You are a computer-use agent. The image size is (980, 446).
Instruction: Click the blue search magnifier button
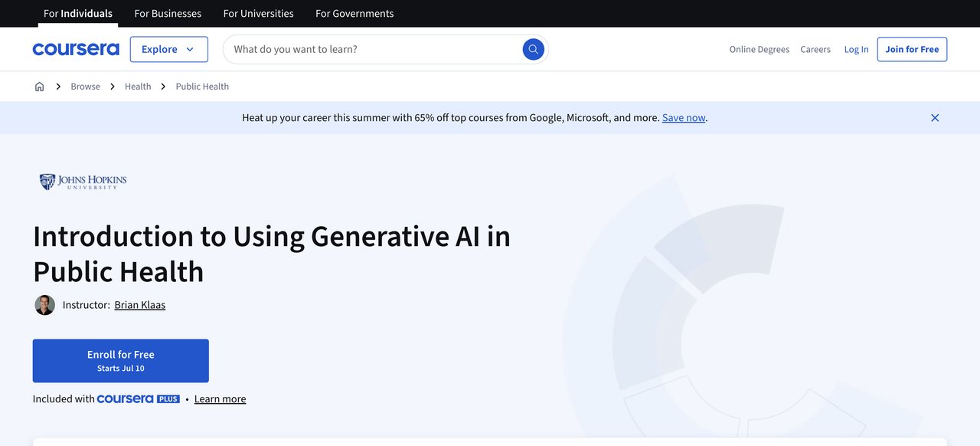[x=534, y=49]
